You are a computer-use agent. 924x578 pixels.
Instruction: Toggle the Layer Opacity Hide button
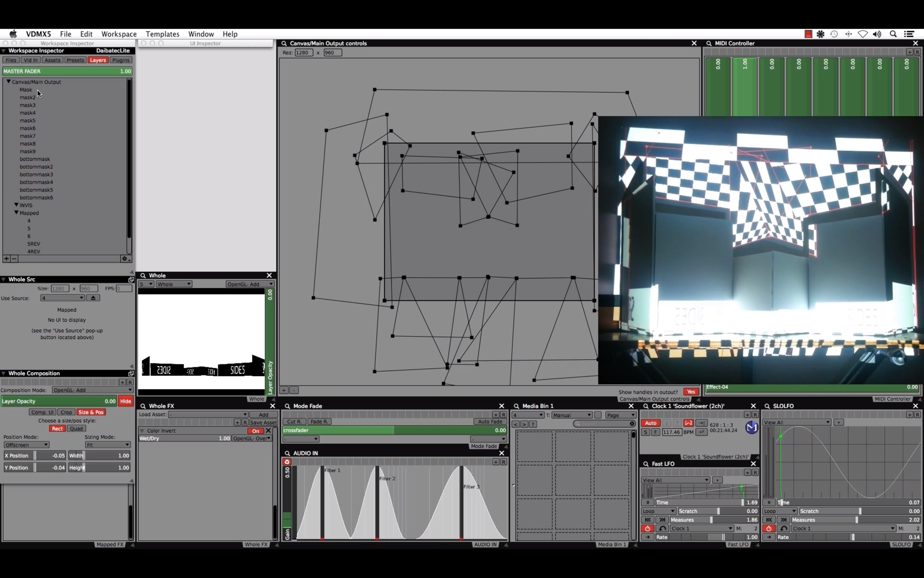click(x=126, y=401)
